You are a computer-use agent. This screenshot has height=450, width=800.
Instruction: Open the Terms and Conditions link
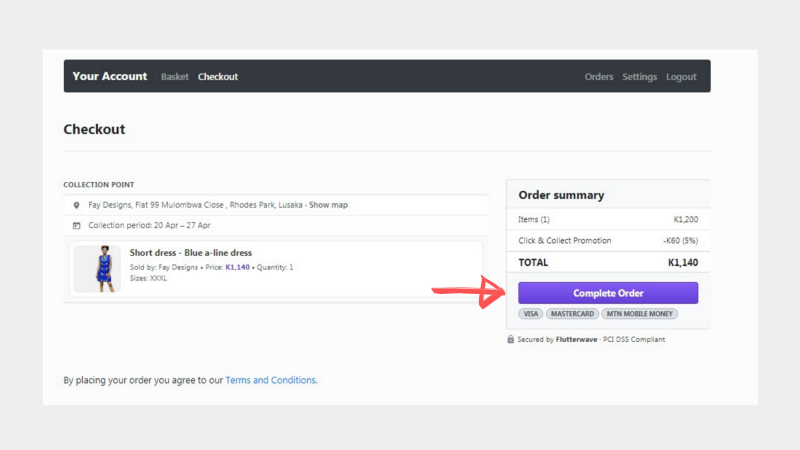click(x=270, y=380)
